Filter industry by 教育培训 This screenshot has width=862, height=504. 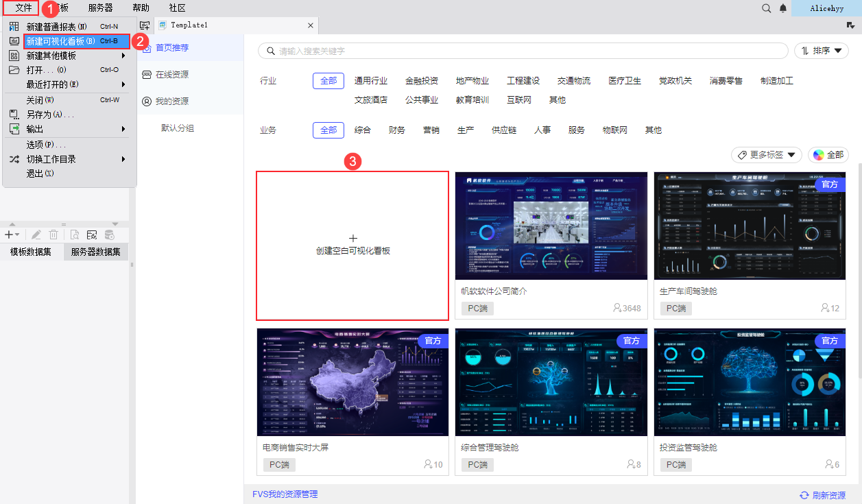click(x=472, y=99)
